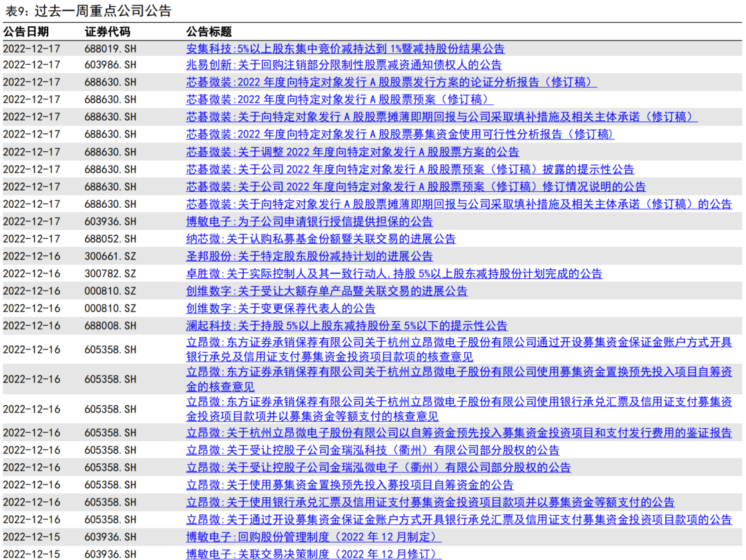Select date cell in the 安集科技 row
The height and width of the screenshot is (560, 746).
click(31, 48)
